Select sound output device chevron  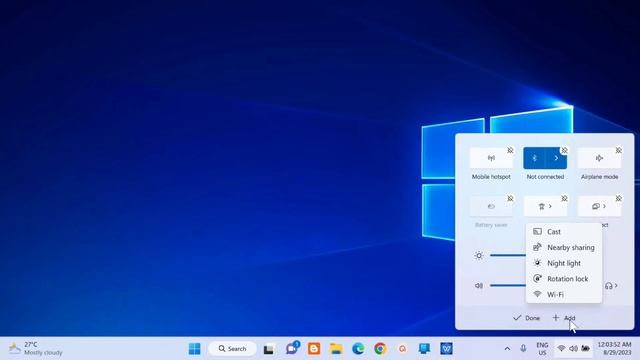[x=611, y=286]
